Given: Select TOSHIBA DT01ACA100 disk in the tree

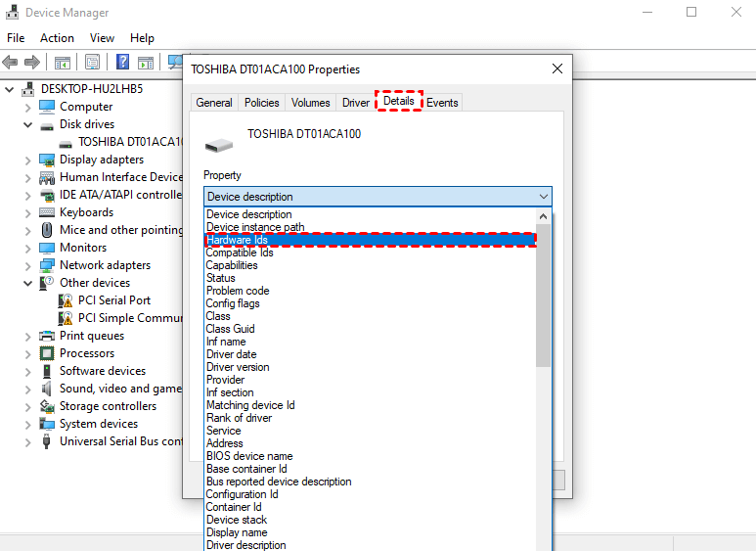Looking at the screenshot, I should [x=131, y=142].
